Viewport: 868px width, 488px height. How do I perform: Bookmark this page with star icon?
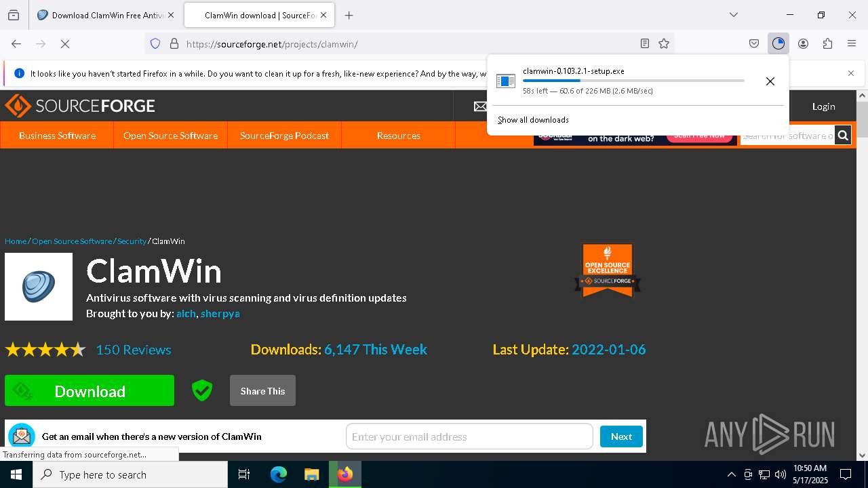(x=664, y=43)
